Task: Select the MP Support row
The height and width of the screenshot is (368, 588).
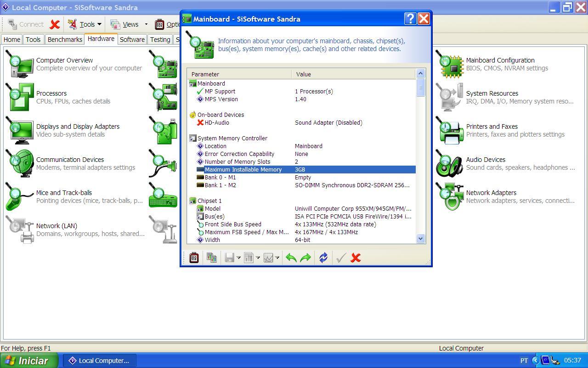Action: click(x=301, y=91)
